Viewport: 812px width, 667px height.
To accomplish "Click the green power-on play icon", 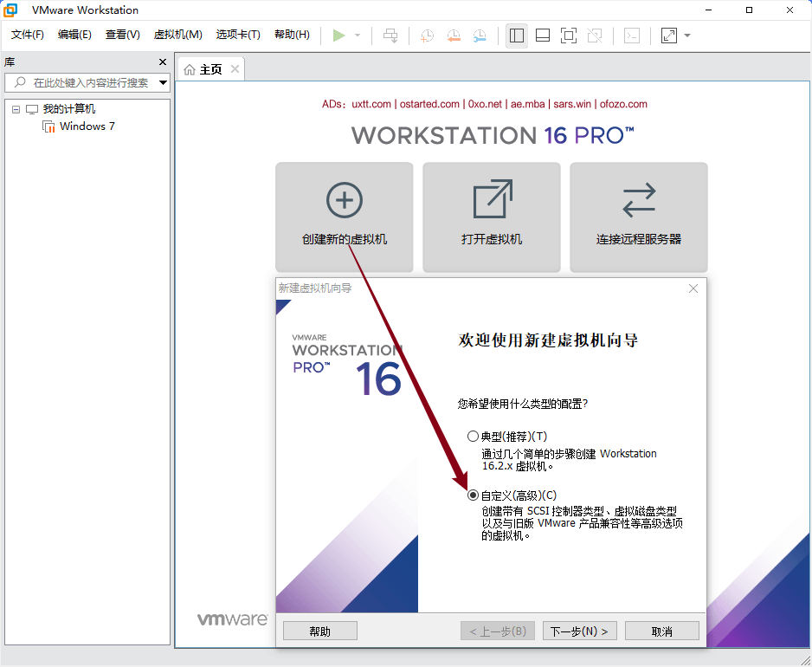I will (x=338, y=36).
